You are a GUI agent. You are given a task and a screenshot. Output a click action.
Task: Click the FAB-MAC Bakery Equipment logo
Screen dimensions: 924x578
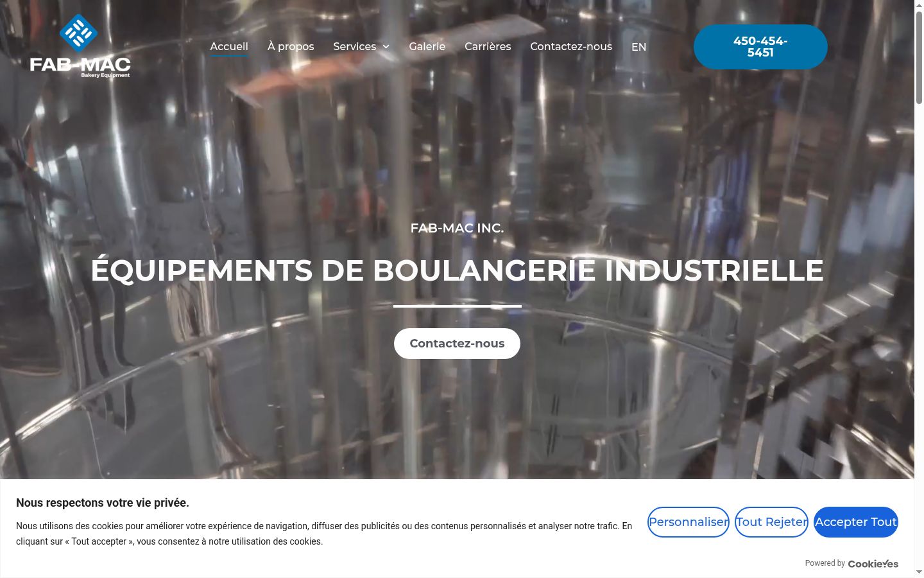(x=80, y=46)
